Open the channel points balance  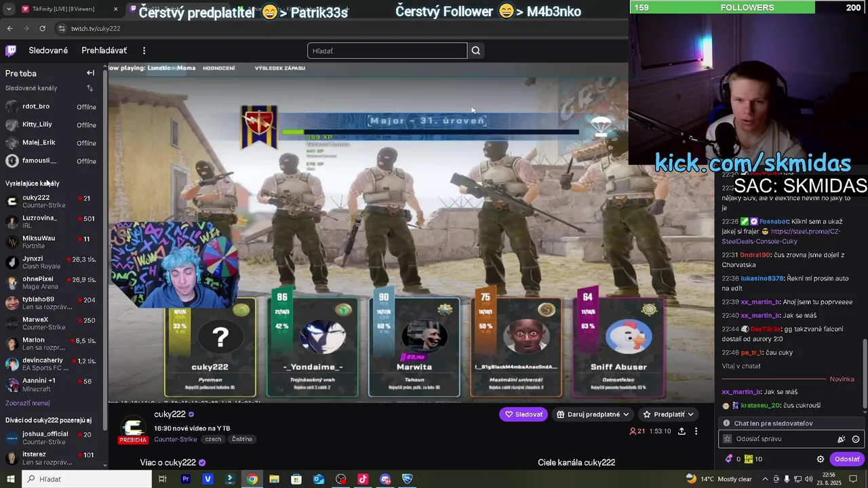pyautogui.click(x=753, y=459)
